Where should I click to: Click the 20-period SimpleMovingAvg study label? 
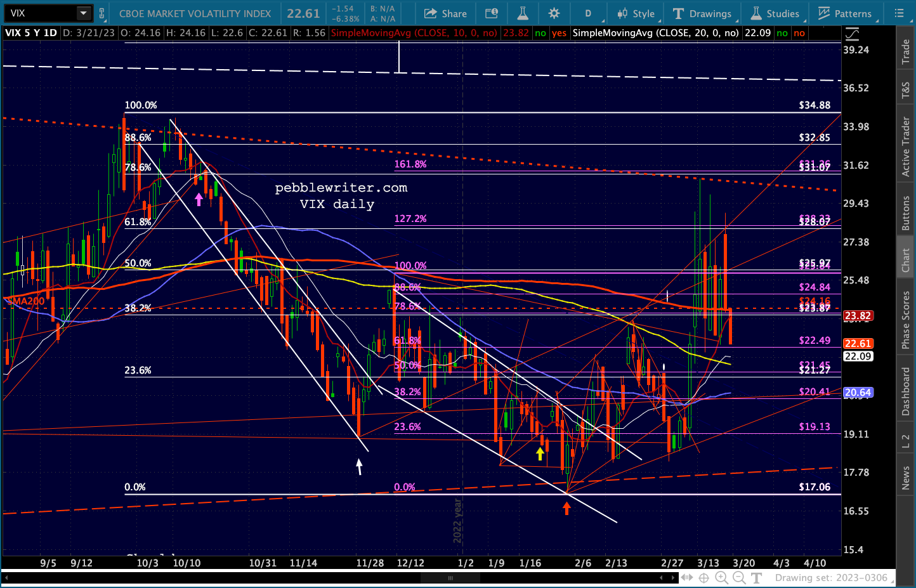[656, 33]
